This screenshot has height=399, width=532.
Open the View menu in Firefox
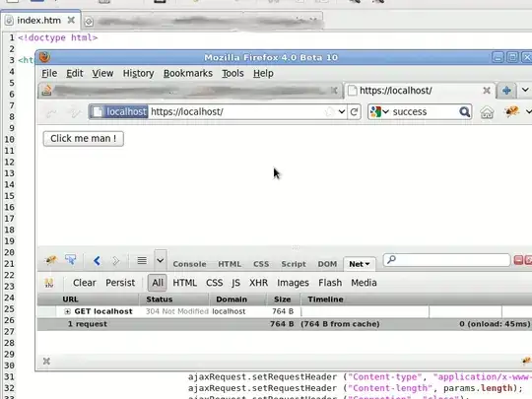102,73
